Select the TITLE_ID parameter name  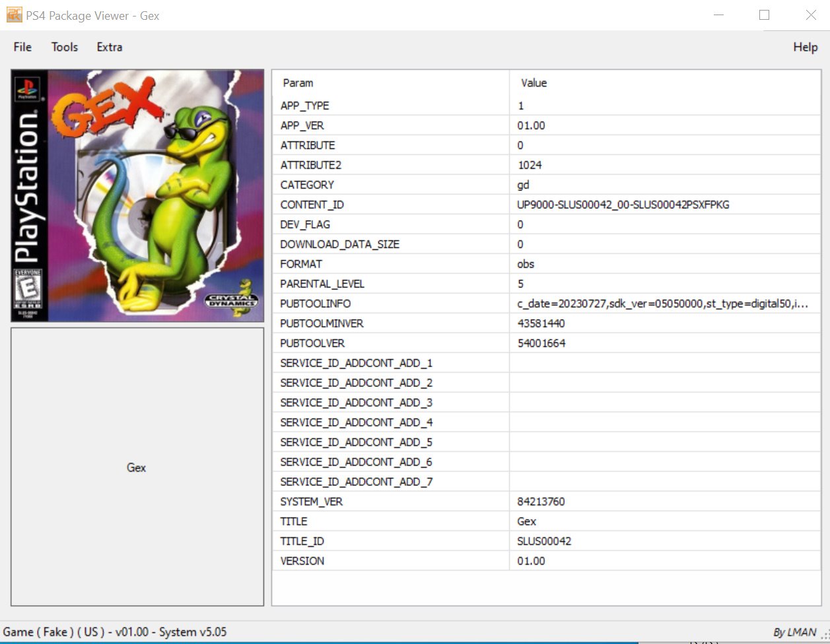[x=302, y=541]
